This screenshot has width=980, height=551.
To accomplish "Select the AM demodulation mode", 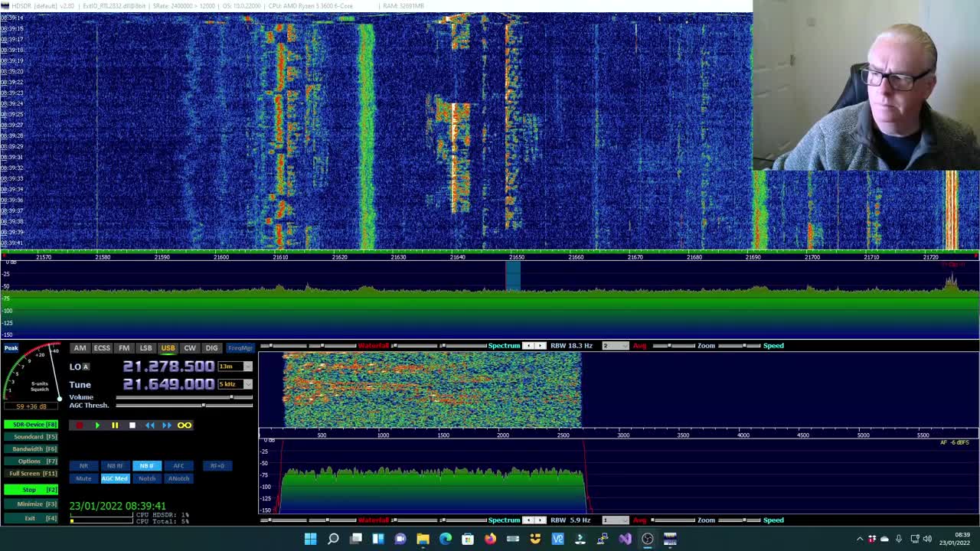I will (x=80, y=348).
